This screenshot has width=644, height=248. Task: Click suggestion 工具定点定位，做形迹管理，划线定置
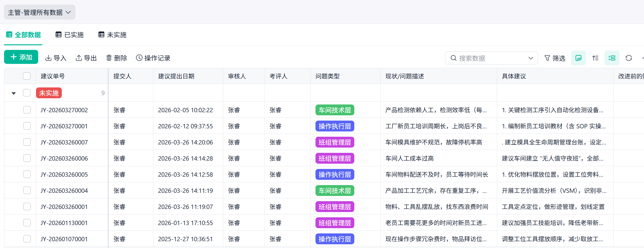pos(553,207)
